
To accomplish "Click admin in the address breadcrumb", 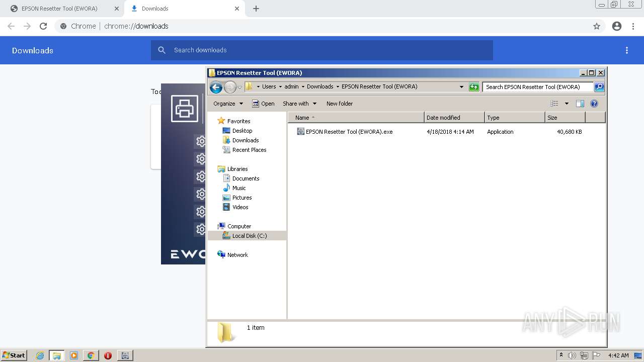I will (x=291, y=86).
